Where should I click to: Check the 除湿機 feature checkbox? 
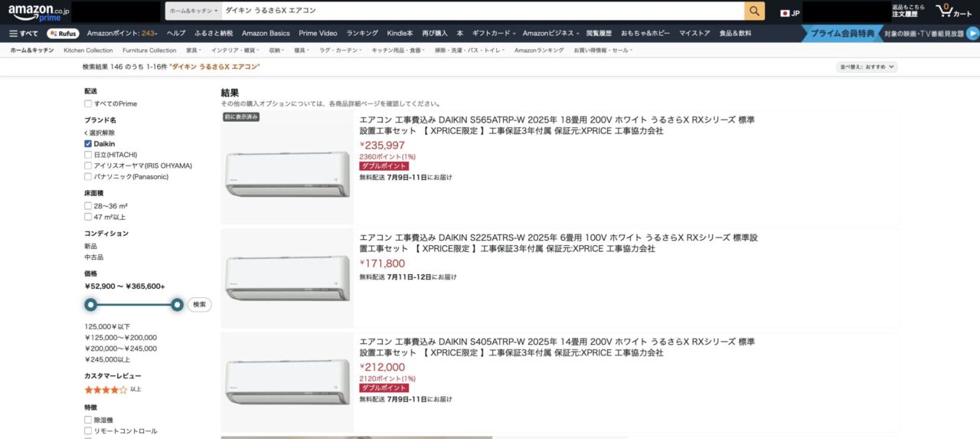pyautogui.click(x=88, y=420)
